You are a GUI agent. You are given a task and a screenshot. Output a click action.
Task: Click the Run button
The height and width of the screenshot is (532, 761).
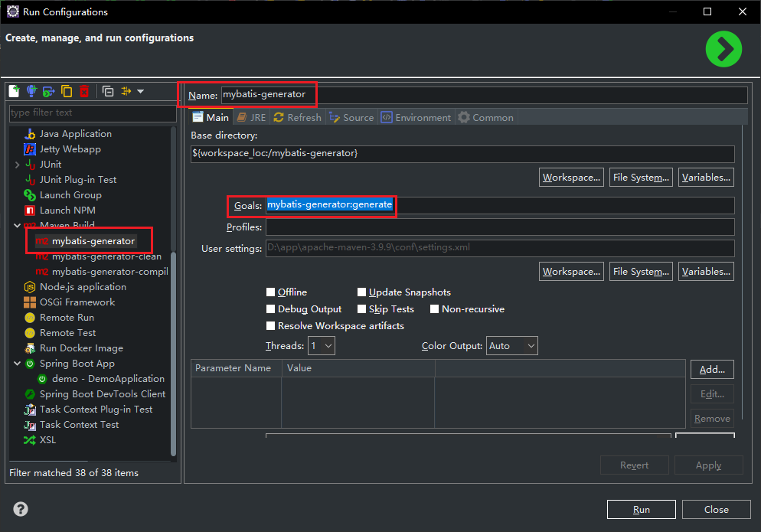[641, 510]
